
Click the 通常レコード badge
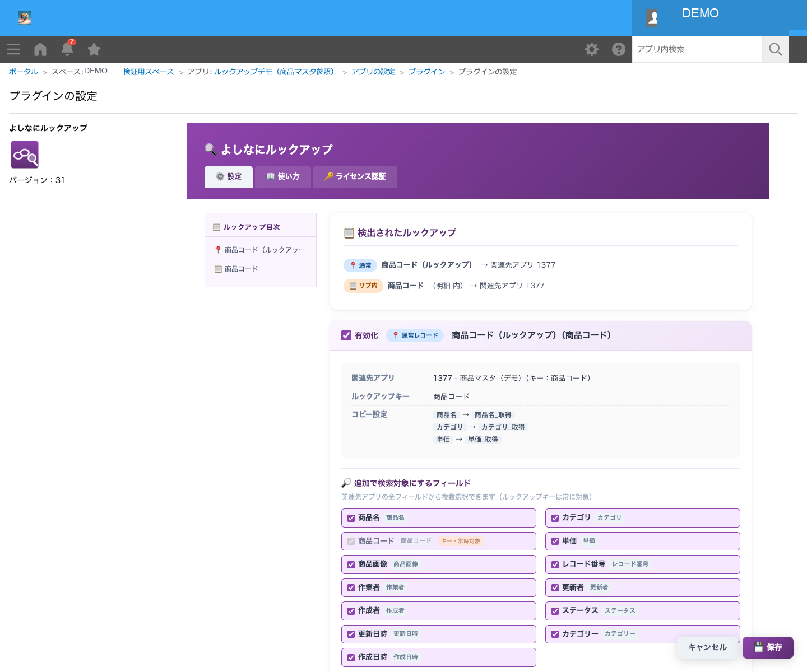coord(415,335)
